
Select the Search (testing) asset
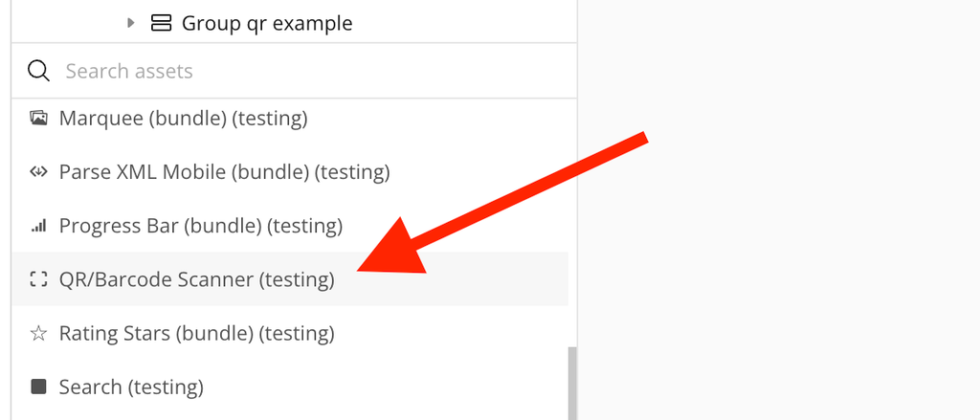(x=131, y=387)
